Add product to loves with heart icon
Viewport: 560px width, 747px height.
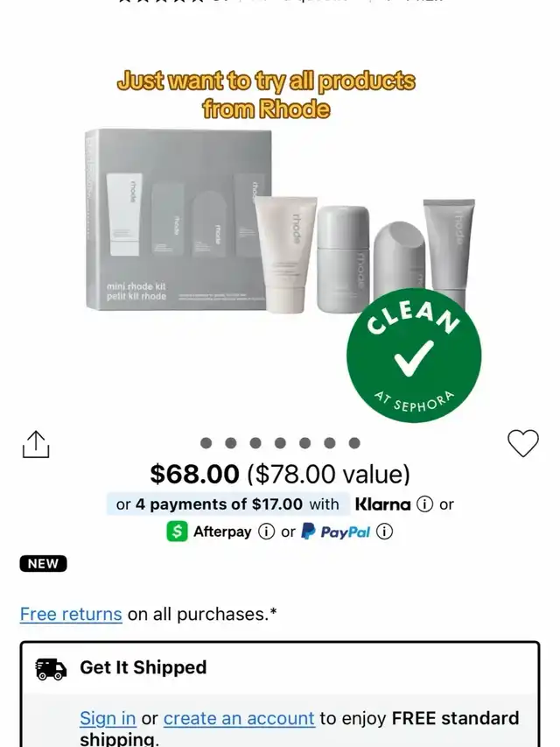[x=523, y=443]
